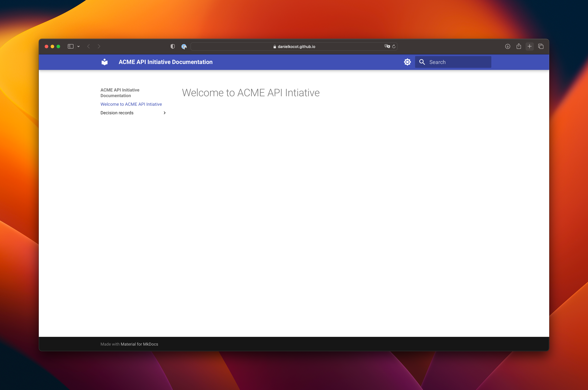588x390 pixels.
Task: Open the Material for MkDocs footer link
Action: pos(139,344)
